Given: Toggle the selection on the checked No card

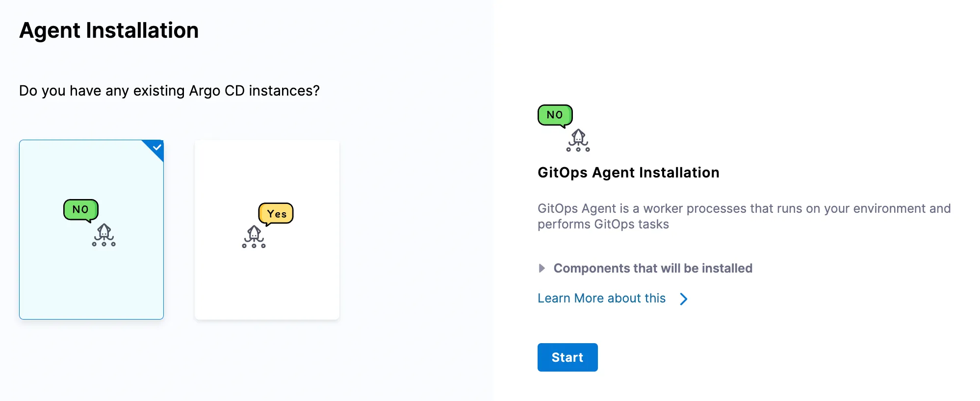Looking at the screenshot, I should (91, 229).
